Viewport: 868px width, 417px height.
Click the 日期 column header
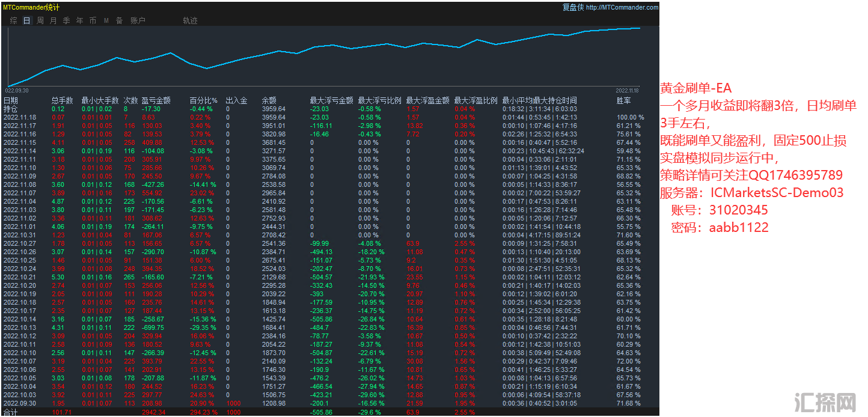coord(11,100)
